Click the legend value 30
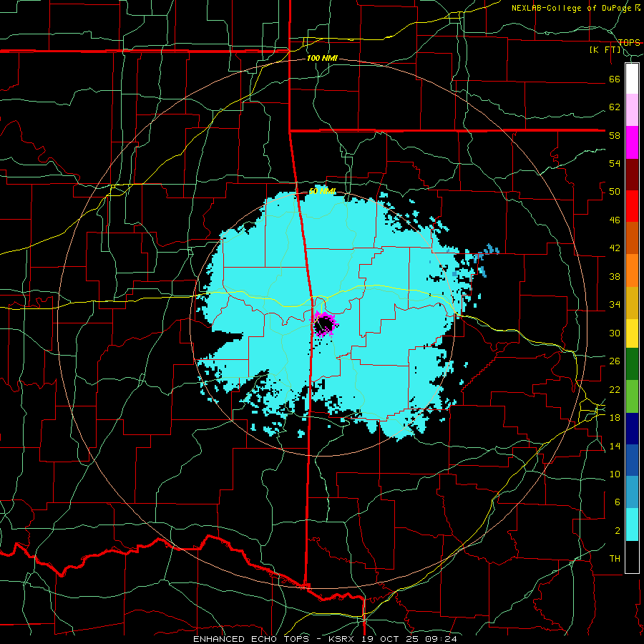Screen dimensions: 644x644 pyautogui.click(x=615, y=333)
